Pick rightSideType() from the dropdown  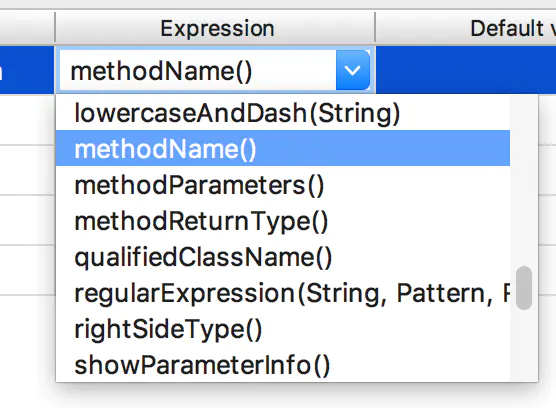pyautogui.click(x=283, y=330)
